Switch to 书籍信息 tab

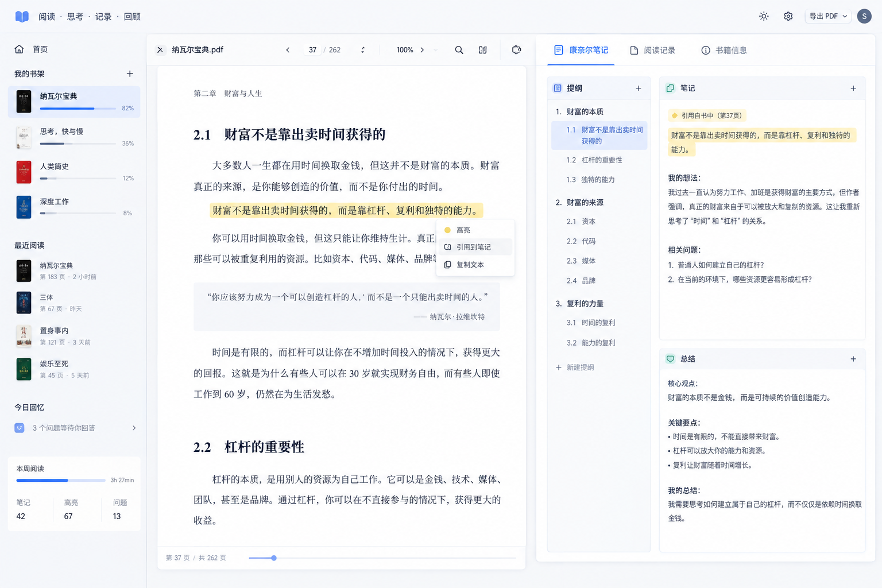click(724, 51)
